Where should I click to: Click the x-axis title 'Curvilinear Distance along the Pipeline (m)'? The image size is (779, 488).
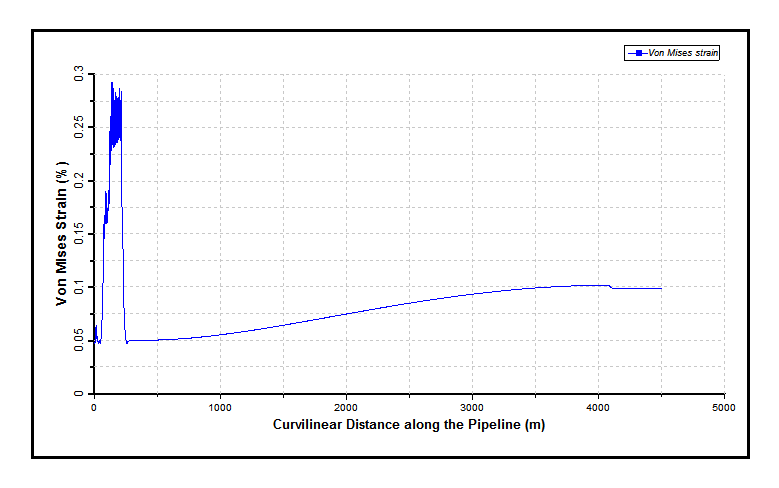pos(408,425)
